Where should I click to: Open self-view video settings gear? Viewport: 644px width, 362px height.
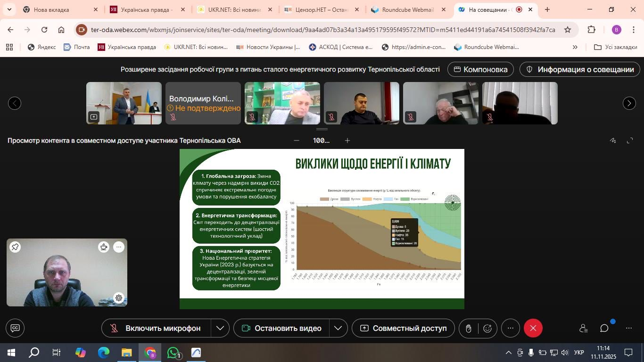(x=119, y=298)
